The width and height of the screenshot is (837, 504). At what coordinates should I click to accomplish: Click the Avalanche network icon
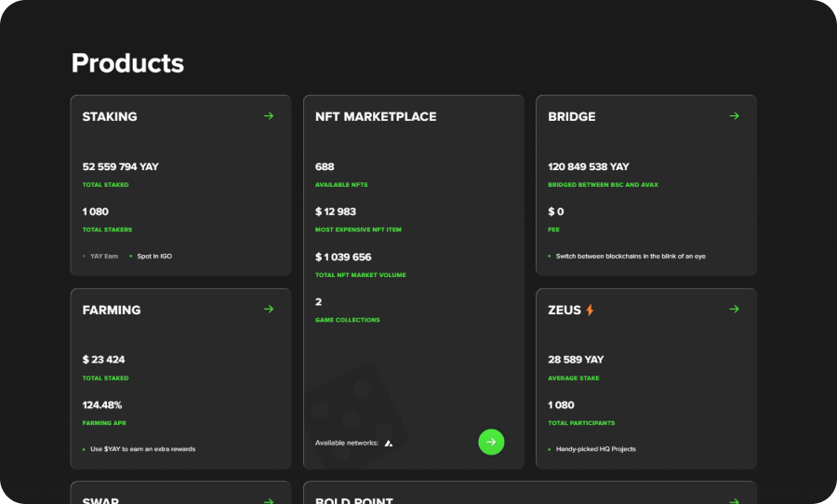click(x=389, y=444)
